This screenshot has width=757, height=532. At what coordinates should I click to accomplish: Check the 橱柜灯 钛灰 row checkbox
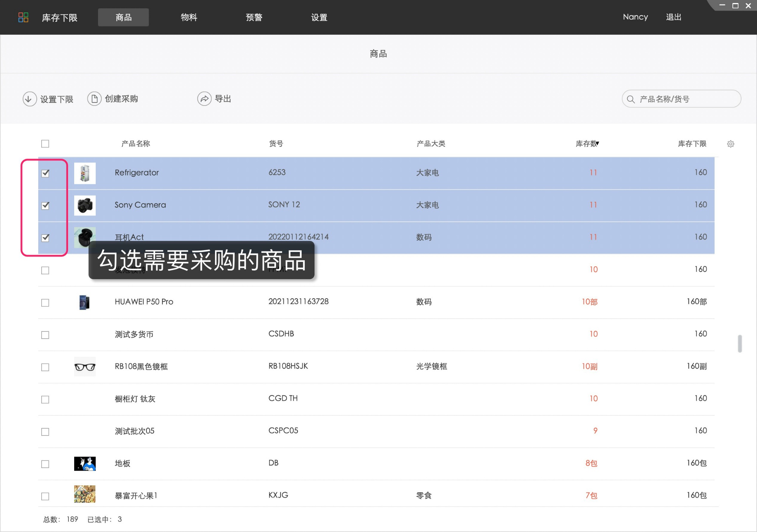coord(45,400)
